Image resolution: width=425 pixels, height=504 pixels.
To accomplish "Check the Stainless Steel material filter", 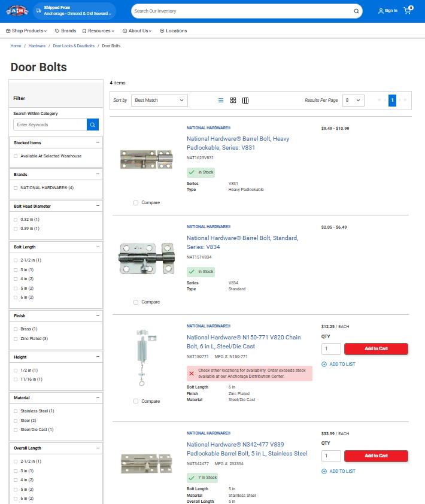I will point(16,411).
